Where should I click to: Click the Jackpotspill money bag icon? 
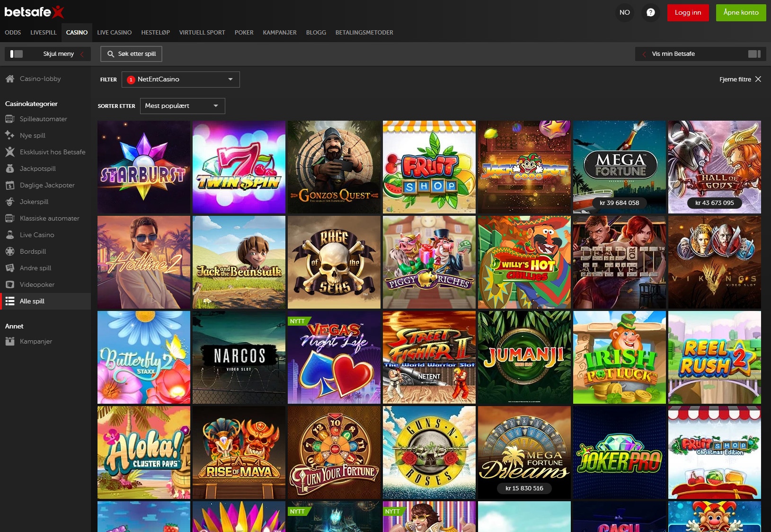click(10, 168)
